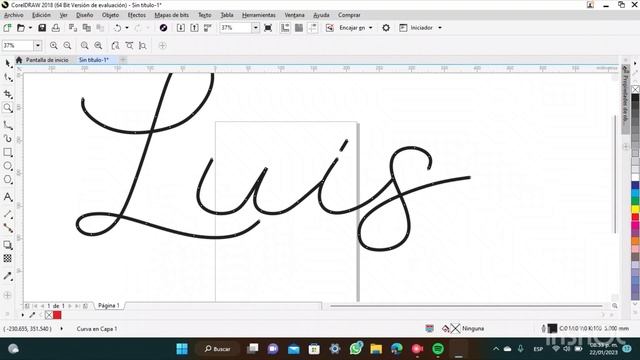This screenshot has width=640, height=360.
Task: Pick the yellow palette swatch
Action: (635, 209)
